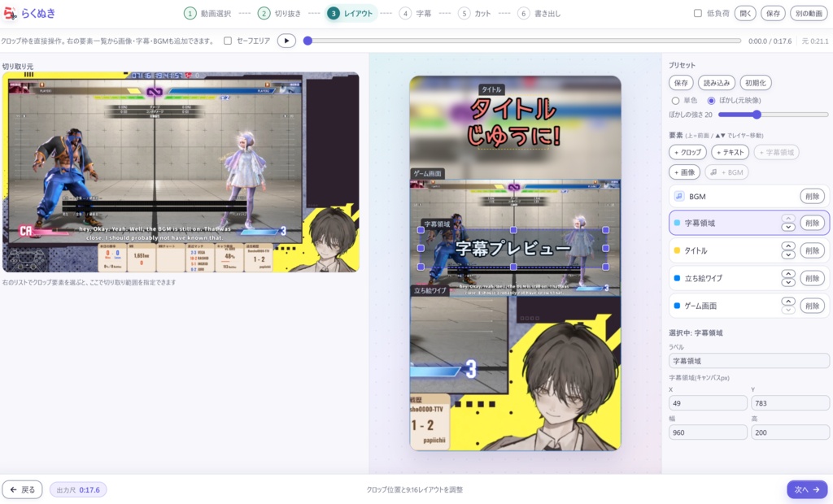Viewport: 833px width, 504px height.
Task: Delete the 字幕領域 element
Action: [x=813, y=223]
